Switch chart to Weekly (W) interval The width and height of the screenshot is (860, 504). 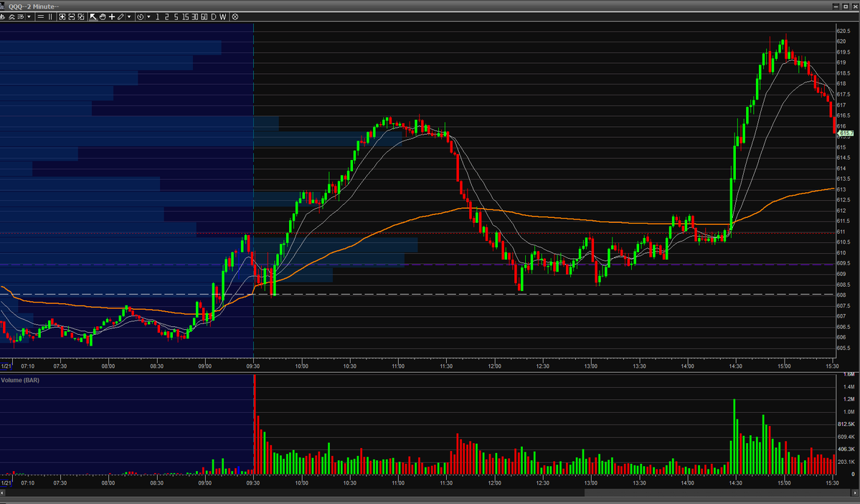pyautogui.click(x=222, y=17)
